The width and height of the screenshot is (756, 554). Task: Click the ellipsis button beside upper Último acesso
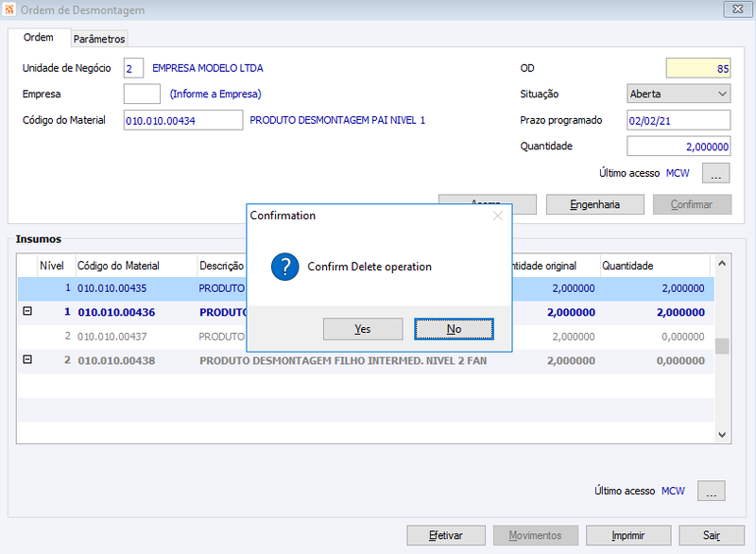(x=716, y=173)
